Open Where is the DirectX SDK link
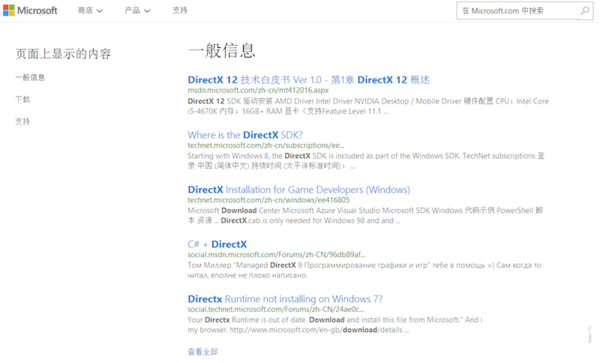Viewport: 600px width, 363px height. point(245,135)
